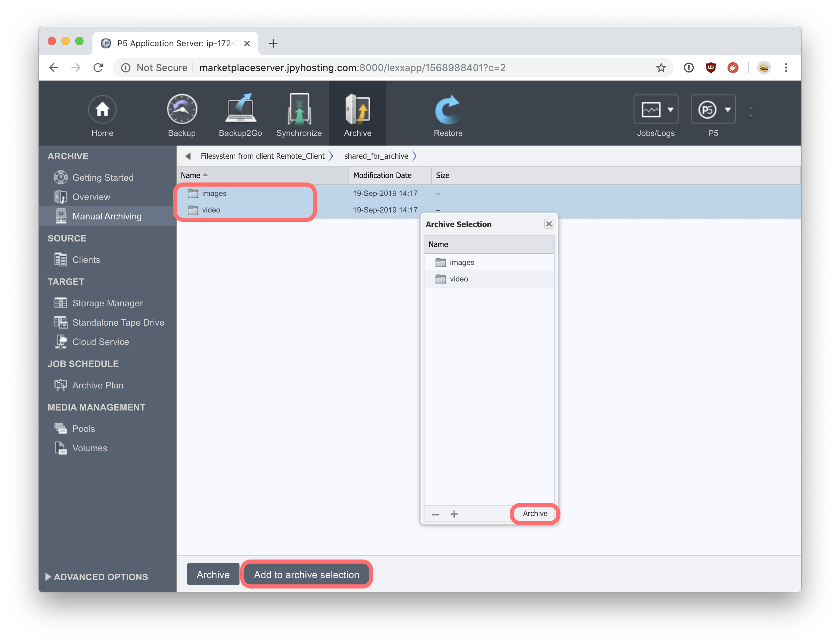Click Add to archive selection
The image size is (840, 643).
pyautogui.click(x=306, y=574)
